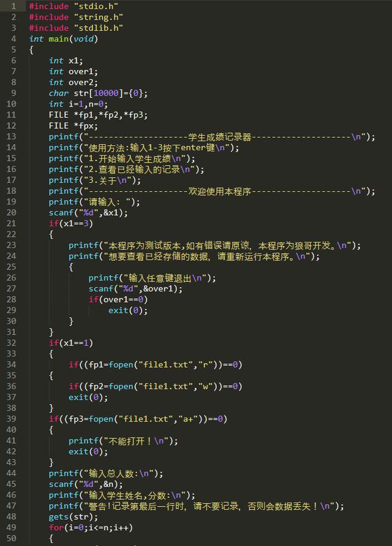
Task: Click the printf 3.关于 line
Action: [x=95, y=180]
